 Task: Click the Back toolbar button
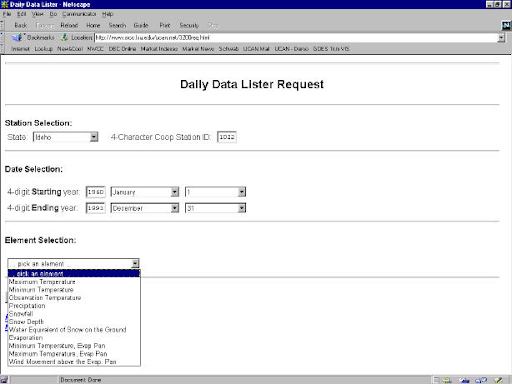(x=21, y=25)
